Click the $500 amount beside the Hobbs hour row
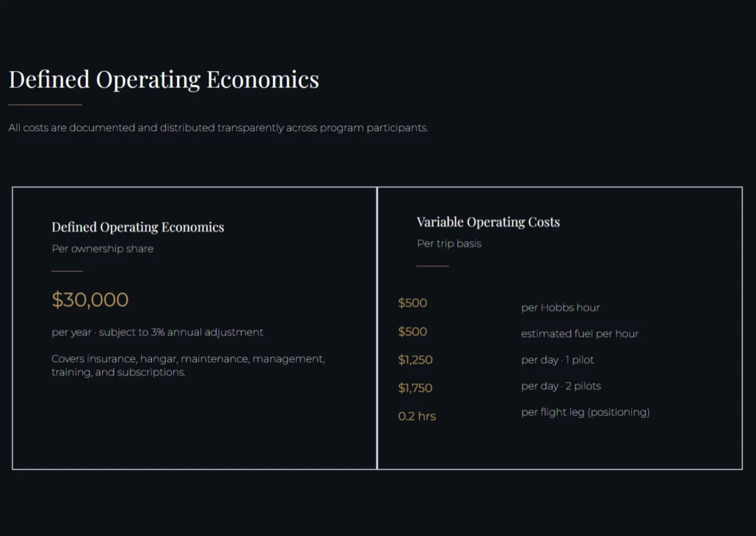The image size is (756, 536). (413, 303)
